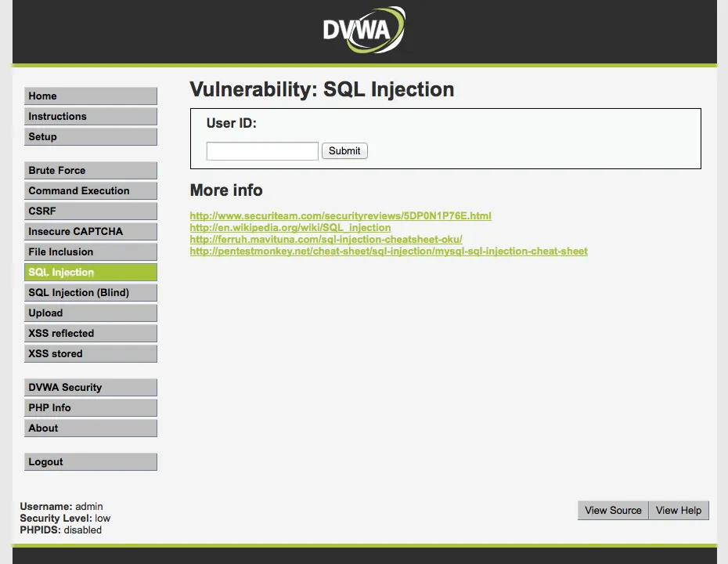Open the Insecure CAPTCHA module

[x=90, y=231]
